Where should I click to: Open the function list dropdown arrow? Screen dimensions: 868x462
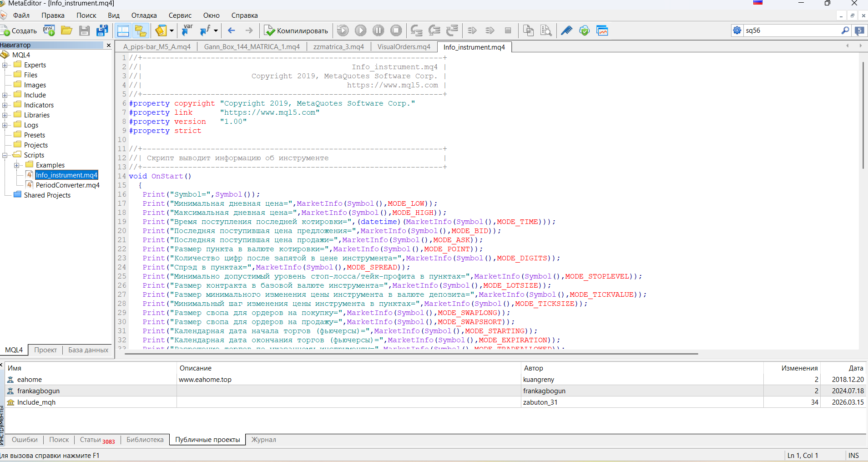coord(216,30)
